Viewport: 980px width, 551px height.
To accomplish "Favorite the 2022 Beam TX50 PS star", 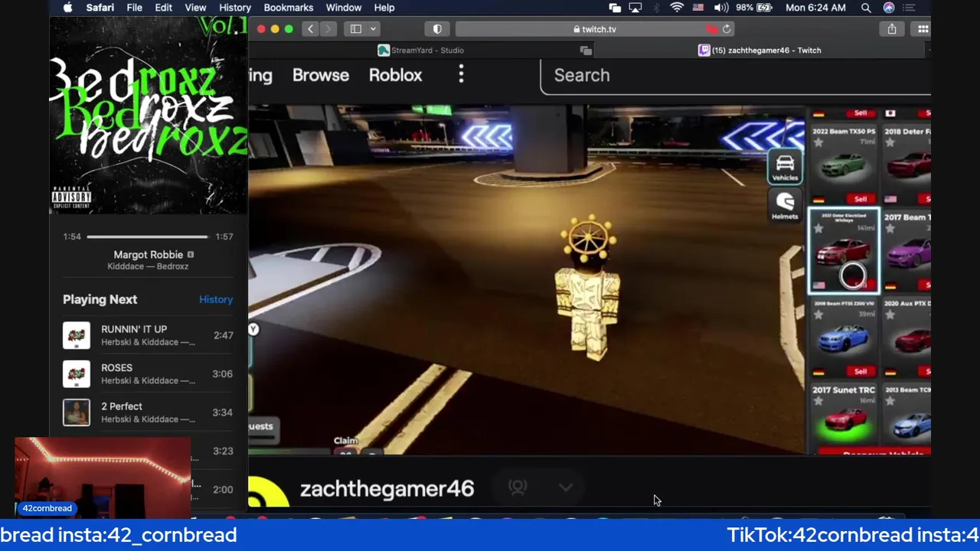I will tap(818, 142).
